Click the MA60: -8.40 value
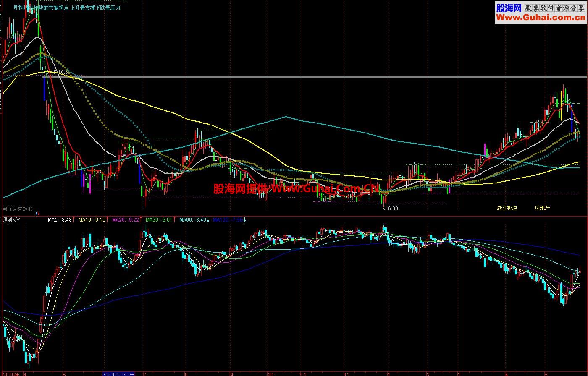This screenshot has width=588, height=376. 193,219
